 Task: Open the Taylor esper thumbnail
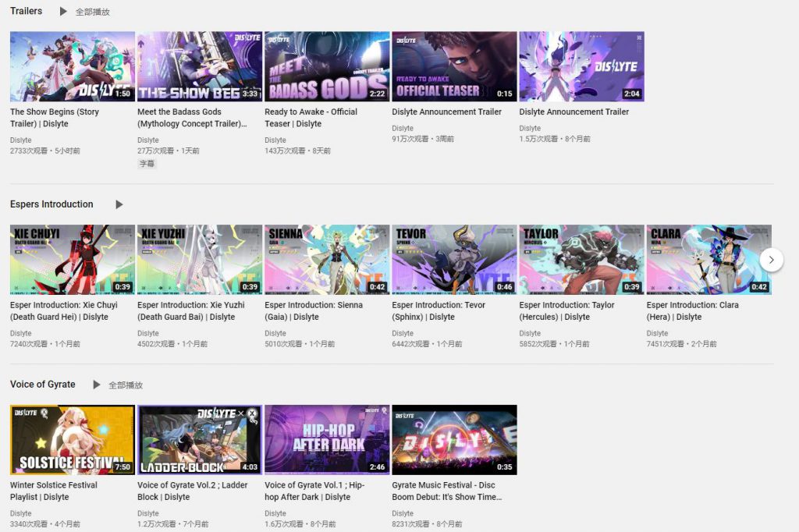point(582,260)
